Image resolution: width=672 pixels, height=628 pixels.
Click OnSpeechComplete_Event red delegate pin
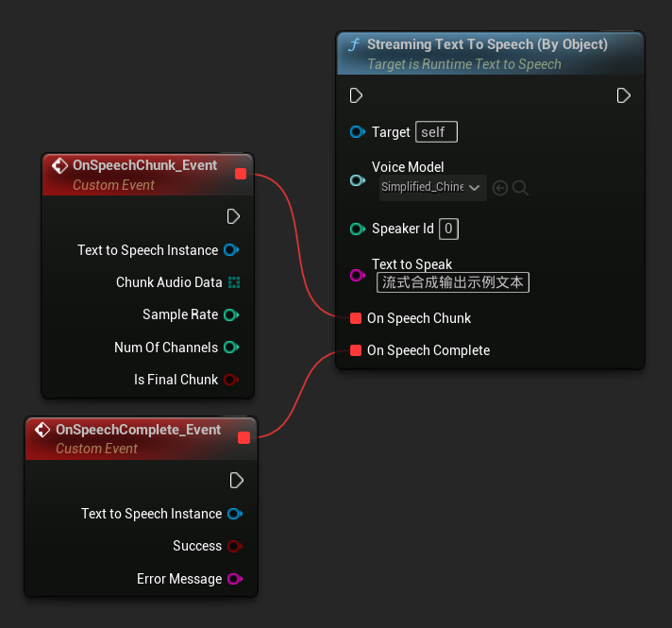tap(244, 437)
